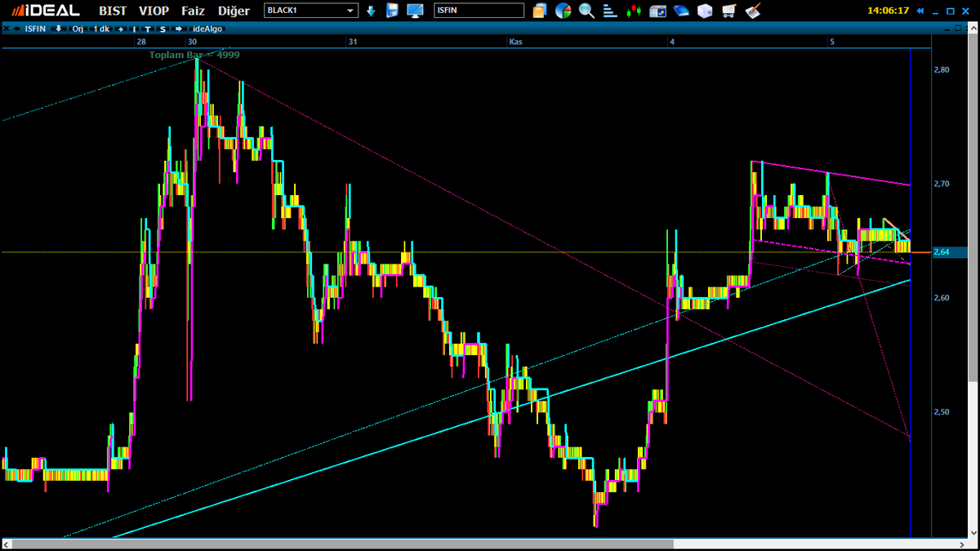Click the 2,80 price axis label
The height and width of the screenshot is (551, 980).
(x=941, y=69)
